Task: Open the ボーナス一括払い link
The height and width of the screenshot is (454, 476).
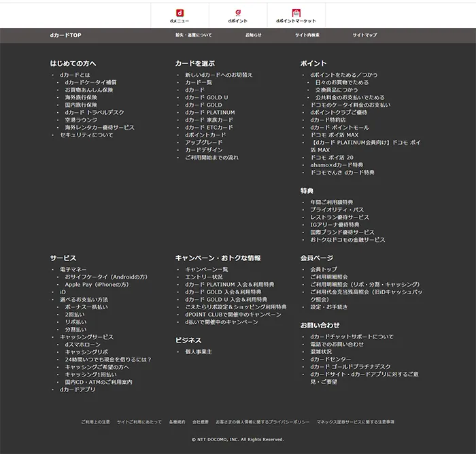Action: click(x=86, y=307)
